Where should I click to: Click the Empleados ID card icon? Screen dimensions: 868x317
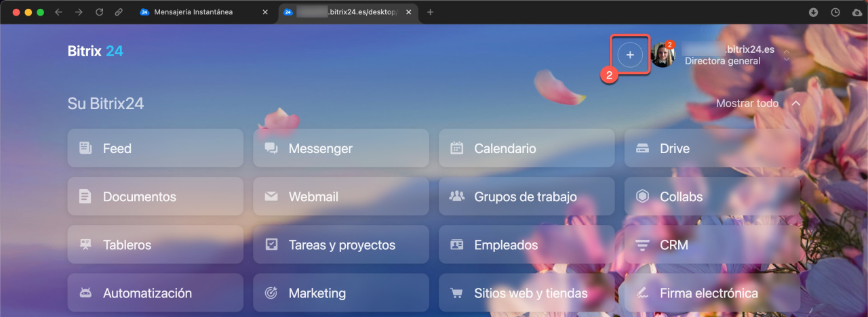pos(456,245)
